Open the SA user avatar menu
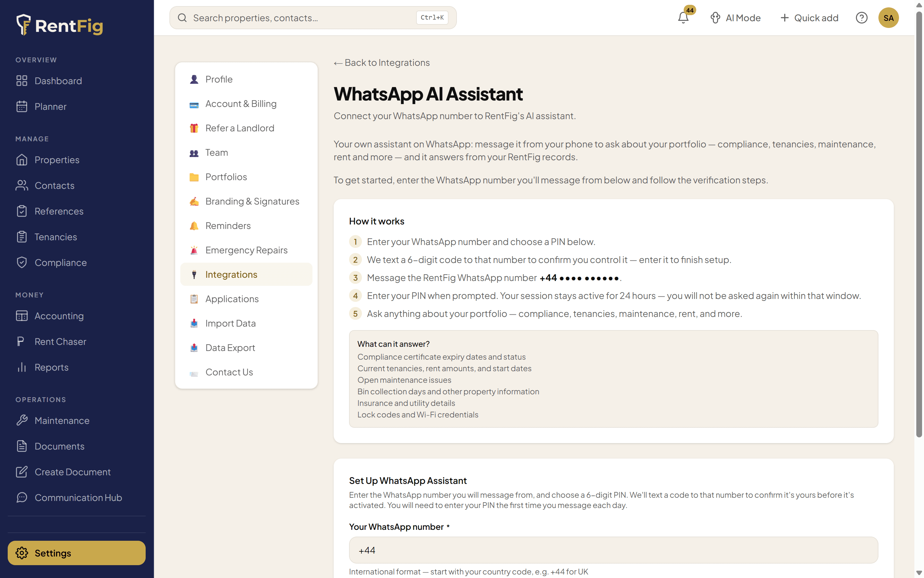 [x=888, y=18]
